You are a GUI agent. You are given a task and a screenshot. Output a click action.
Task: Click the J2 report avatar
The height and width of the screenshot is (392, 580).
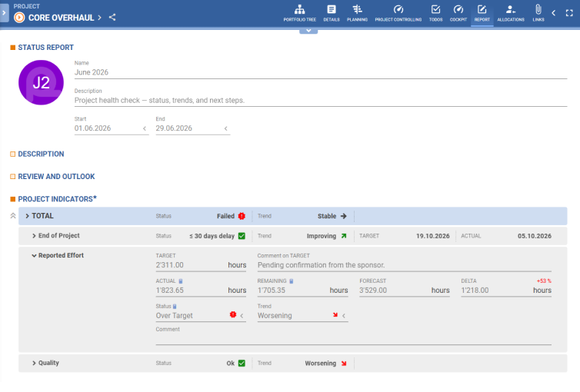[x=41, y=82]
